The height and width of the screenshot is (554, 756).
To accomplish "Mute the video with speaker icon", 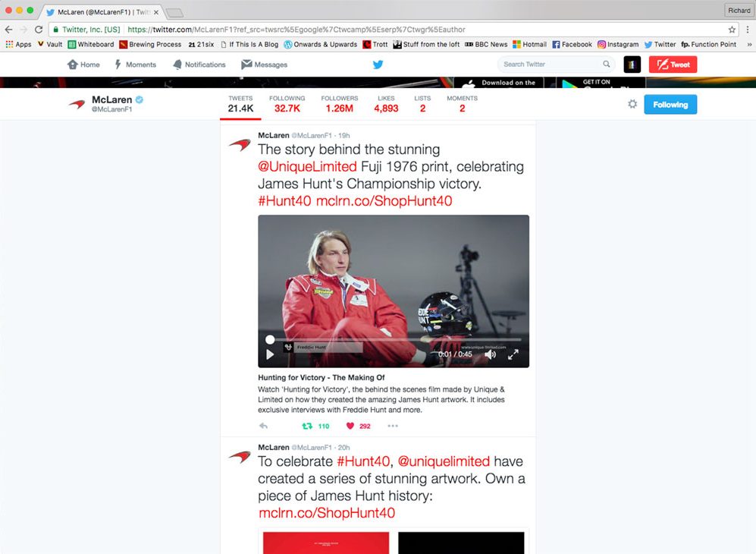I will click(x=490, y=354).
